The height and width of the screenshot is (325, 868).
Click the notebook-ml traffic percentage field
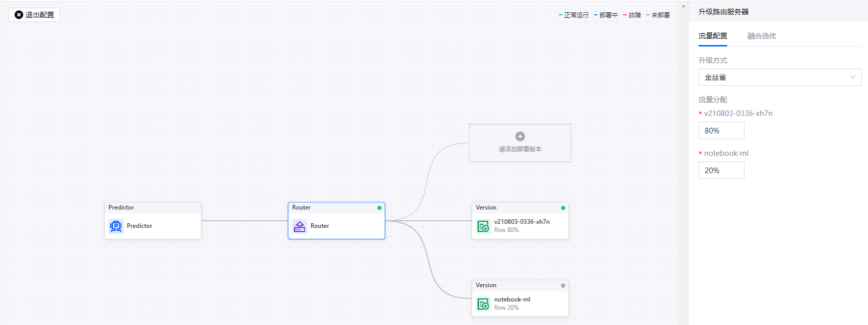pyautogui.click(x=721, y=171)
